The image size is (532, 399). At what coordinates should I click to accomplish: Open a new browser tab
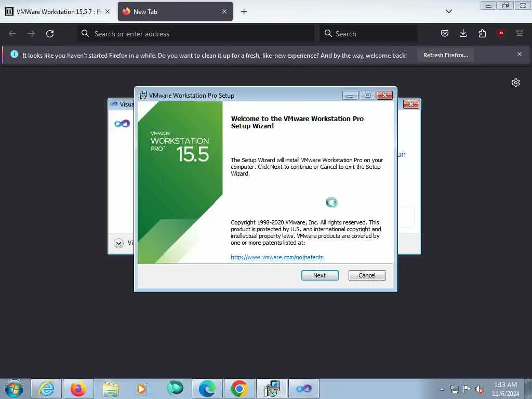click(244, 12)
